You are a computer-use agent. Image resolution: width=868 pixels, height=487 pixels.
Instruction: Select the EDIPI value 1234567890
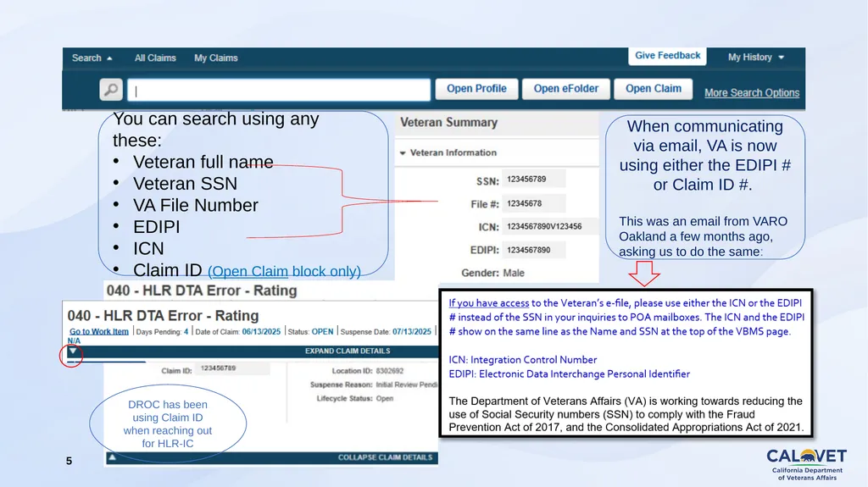click(x=534, y=250)
